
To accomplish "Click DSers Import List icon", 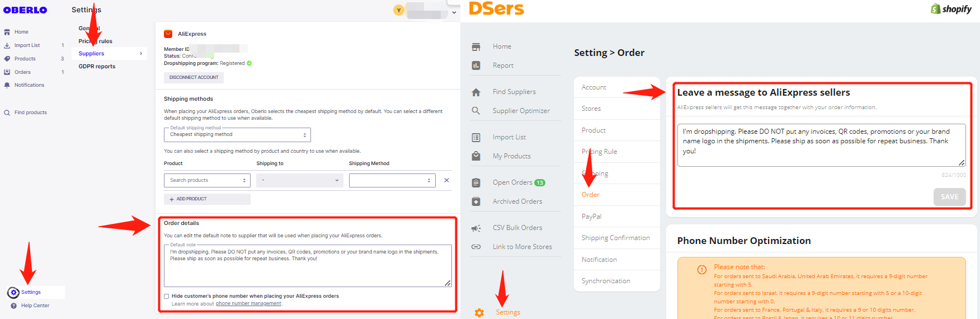I will [476, 137].
